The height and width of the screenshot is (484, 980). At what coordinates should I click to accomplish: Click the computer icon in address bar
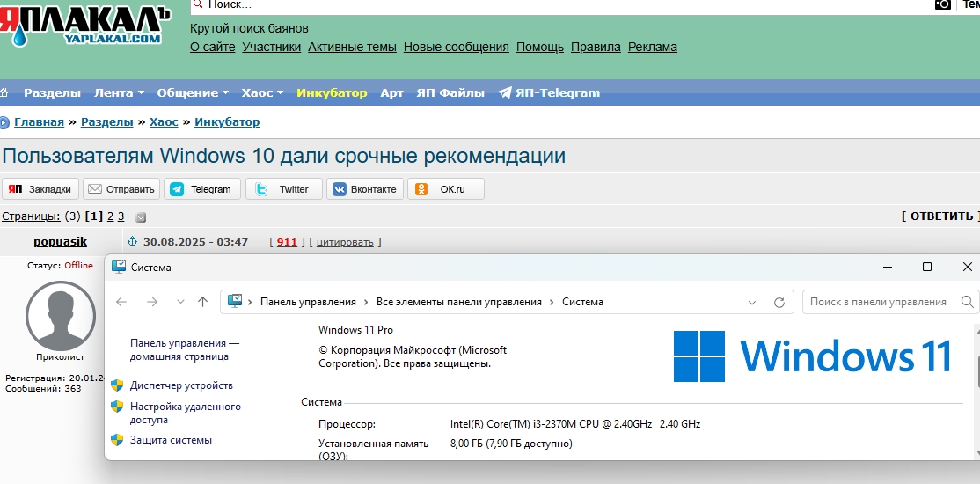234,302
